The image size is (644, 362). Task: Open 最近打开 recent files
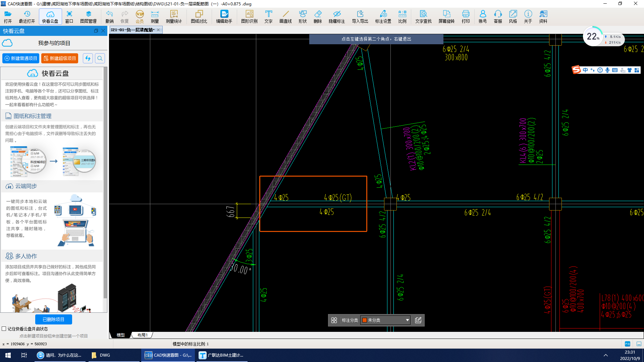click(27, 16)
